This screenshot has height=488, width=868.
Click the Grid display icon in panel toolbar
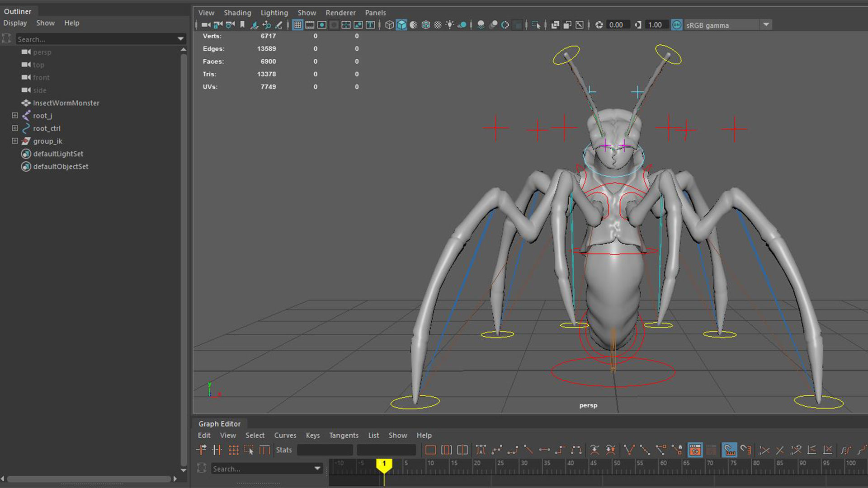(x=297, y=25)
